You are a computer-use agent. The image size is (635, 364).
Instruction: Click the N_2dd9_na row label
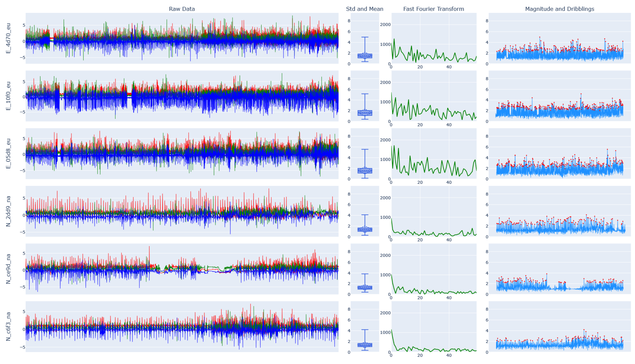8,211
